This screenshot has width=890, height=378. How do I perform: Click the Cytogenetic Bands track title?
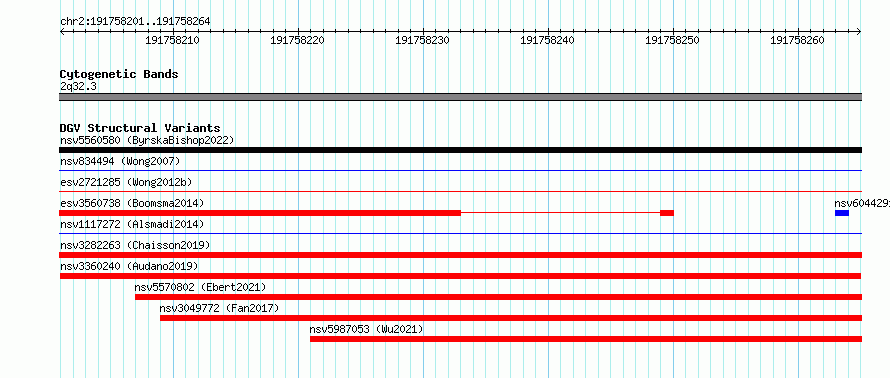[x=119, y=74]
